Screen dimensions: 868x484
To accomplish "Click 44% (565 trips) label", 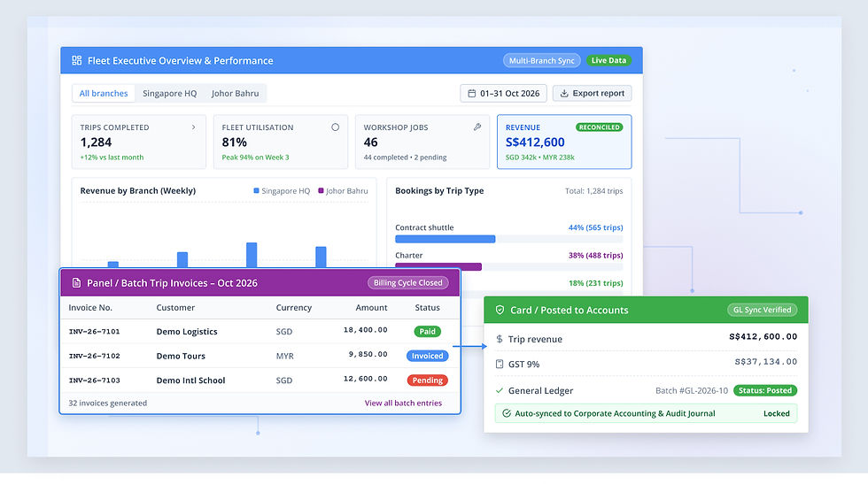I will (595, 227).
